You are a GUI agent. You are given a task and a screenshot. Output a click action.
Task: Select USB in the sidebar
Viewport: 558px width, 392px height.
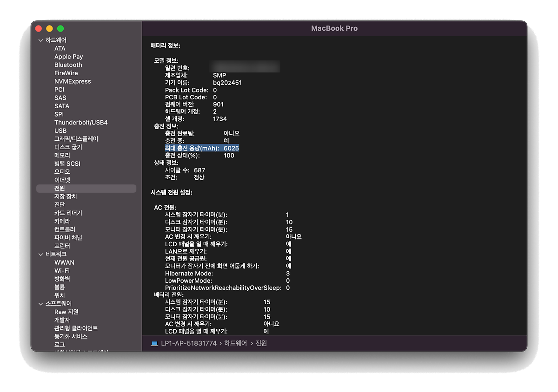[60, 131]
